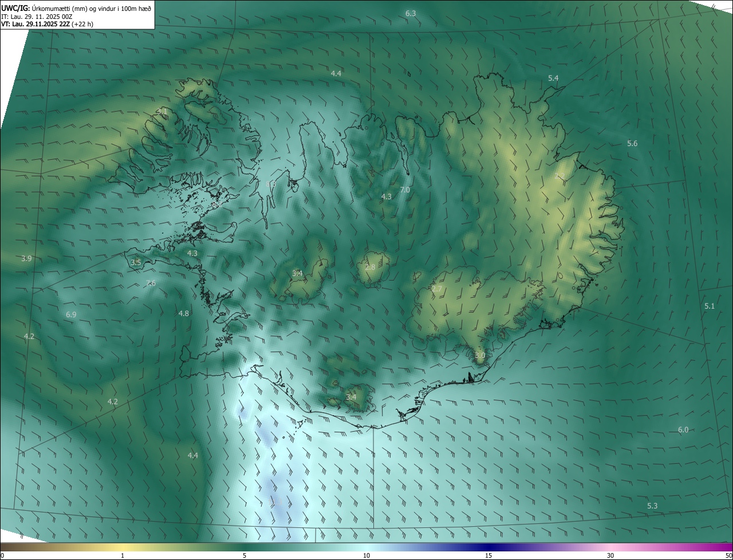Click the 7.0 value on the map

coord(405,190)
